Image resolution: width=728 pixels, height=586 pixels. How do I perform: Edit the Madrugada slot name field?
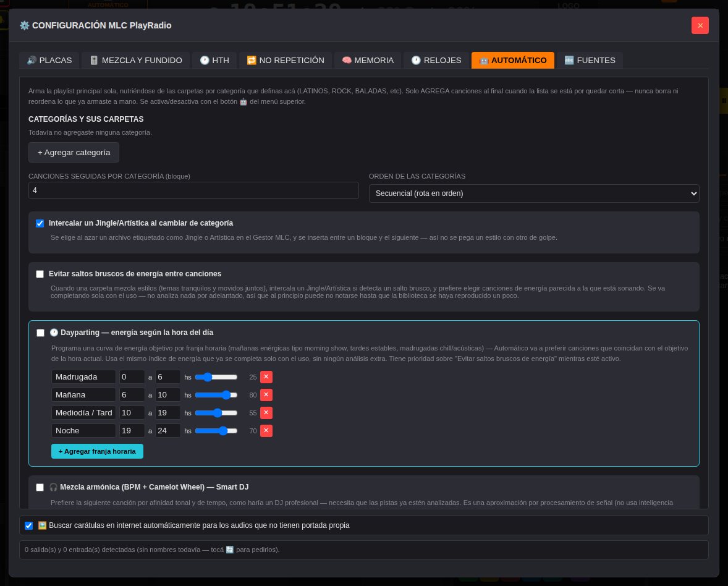click(x=83, y=377)
